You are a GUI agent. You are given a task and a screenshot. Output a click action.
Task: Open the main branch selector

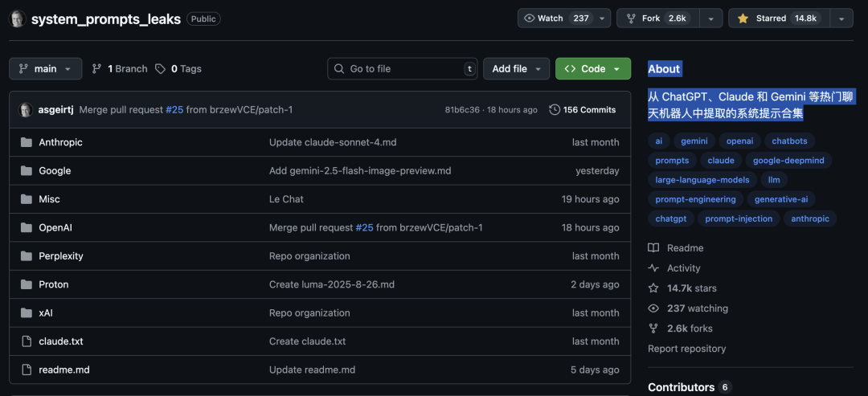click(x=45, y=69)
